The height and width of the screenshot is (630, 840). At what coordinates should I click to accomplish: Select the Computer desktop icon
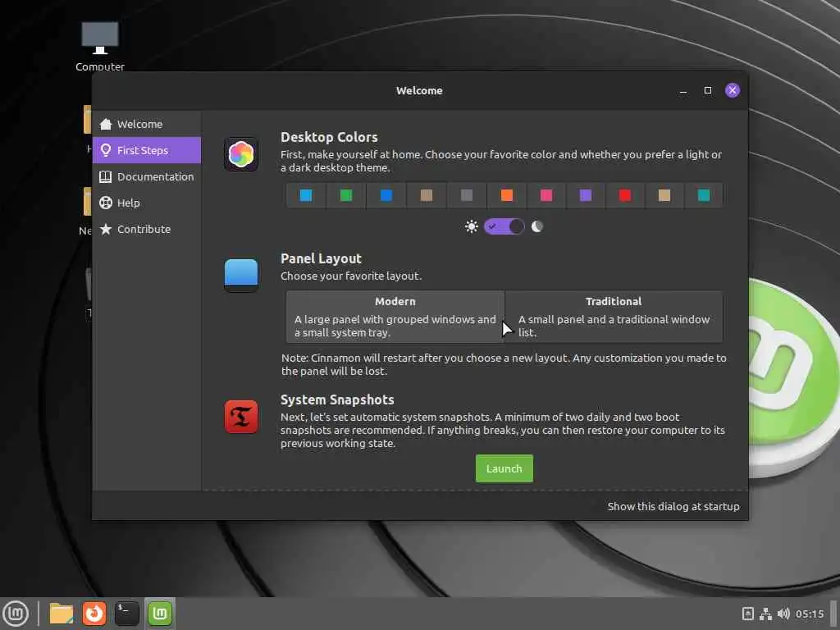[x=99, y=46]
